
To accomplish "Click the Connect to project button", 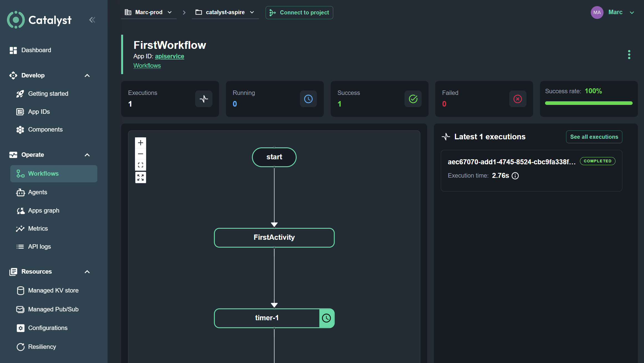I will [299, 12].
